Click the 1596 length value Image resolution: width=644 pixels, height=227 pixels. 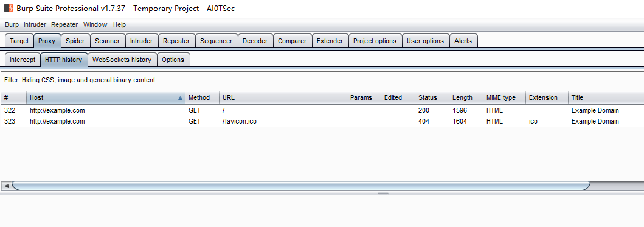(x=460, y=110)
